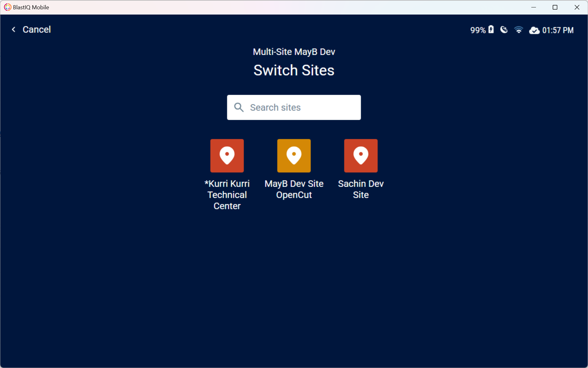Click the Search sites input field
This screenshot has height=368, width=588.
(x=294, y=107)
